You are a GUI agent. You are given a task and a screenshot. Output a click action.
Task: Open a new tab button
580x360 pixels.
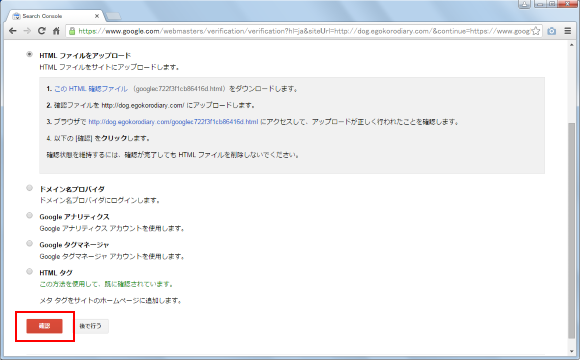tap(113, 16)
